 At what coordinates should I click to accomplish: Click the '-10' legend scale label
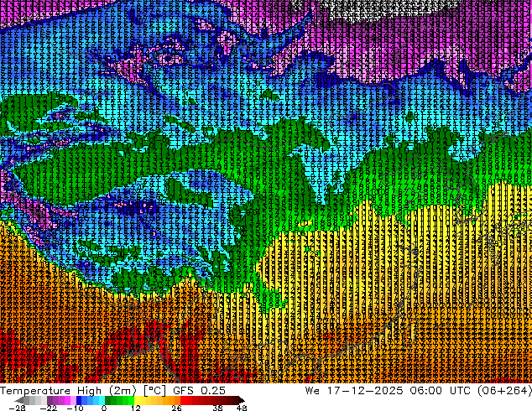coord(75,408)
